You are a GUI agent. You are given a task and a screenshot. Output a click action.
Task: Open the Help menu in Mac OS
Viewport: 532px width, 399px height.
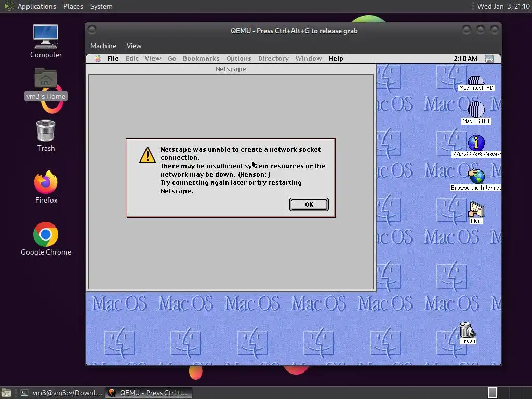point(336,58)
